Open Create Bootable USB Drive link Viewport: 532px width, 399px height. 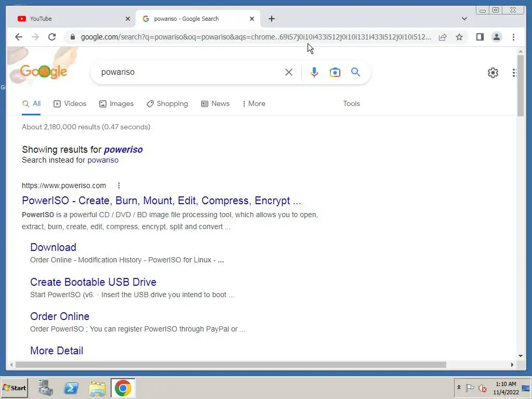click(94, 282)
